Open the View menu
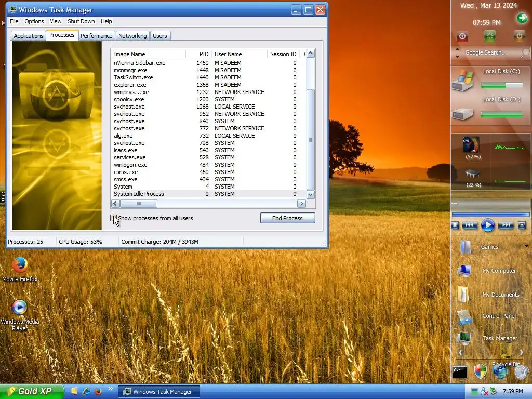Screen dimensions: 532x399 click(x=56, y=21)
